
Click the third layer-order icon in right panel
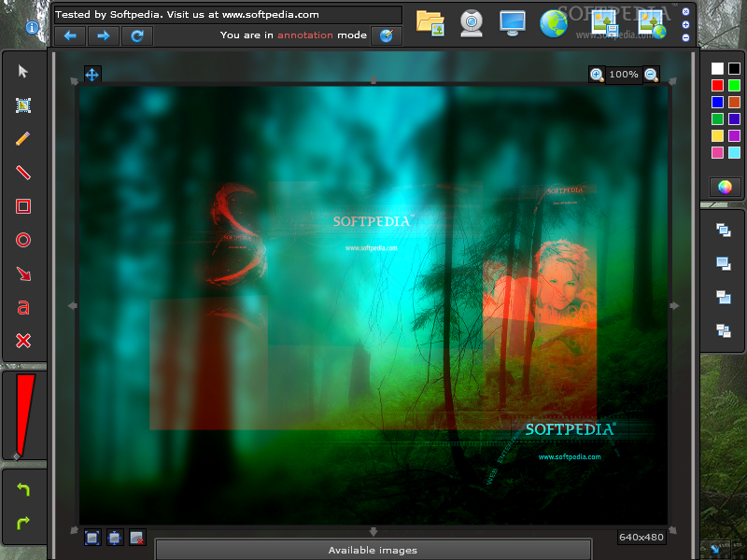(x=723, y=297)
